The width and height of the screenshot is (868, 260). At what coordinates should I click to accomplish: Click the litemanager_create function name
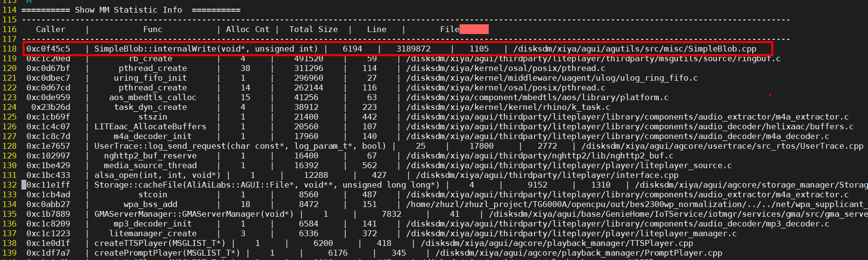coord(153,233)
